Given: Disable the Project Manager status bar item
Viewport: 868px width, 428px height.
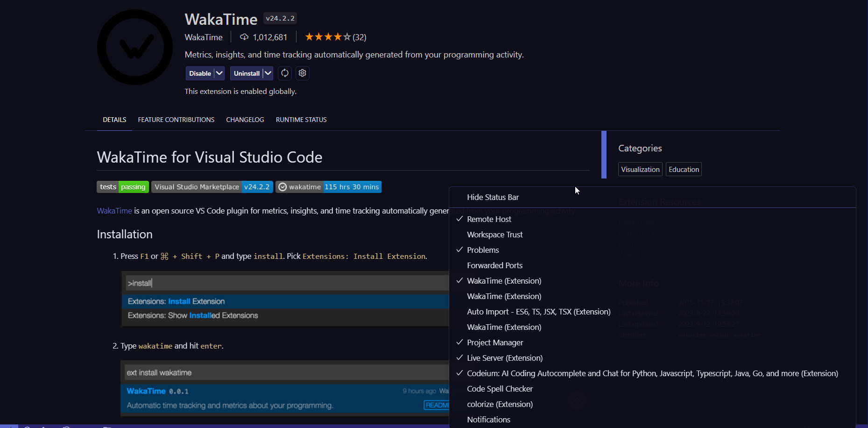Looking at the screenshot, I should [495, 342].
